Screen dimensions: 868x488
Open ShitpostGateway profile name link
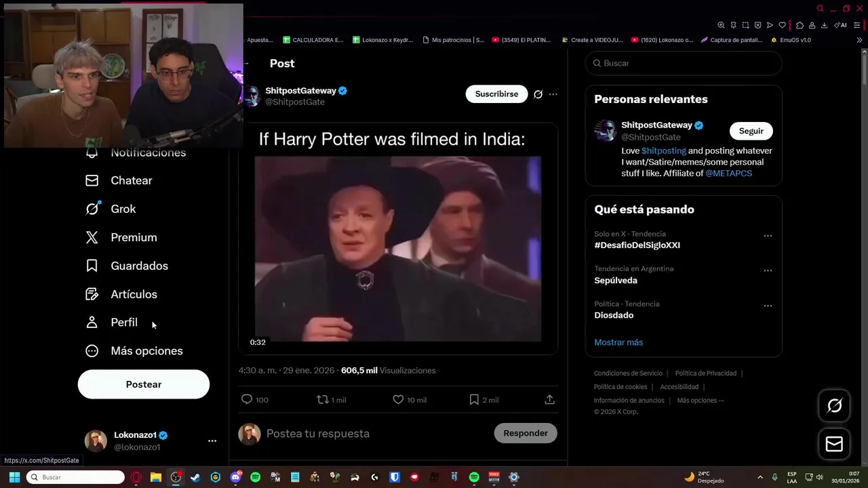(300, 90)
